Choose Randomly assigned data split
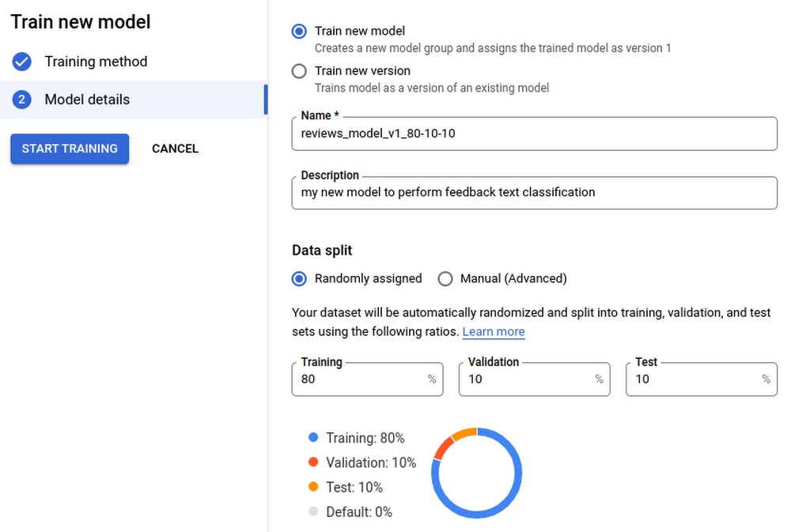Screen dimensions: 791x532 tap(299, 278)
